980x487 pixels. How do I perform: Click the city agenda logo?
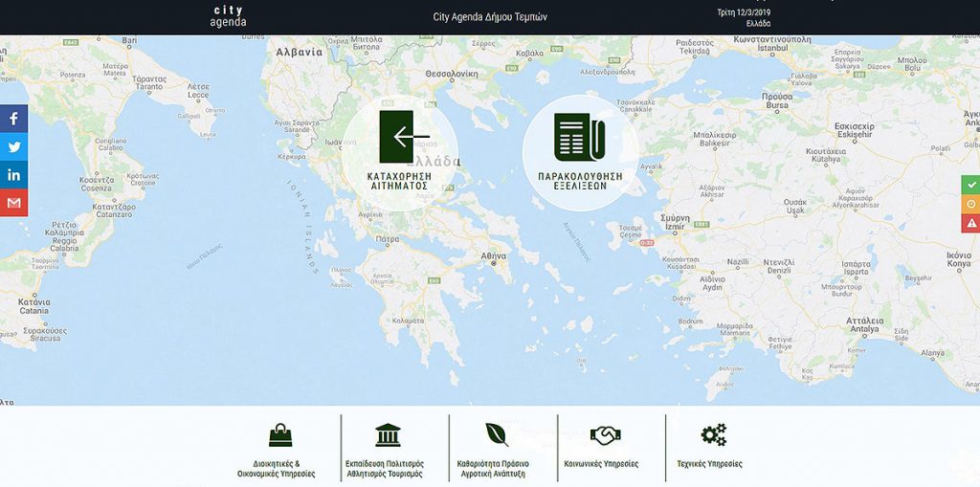[x=228, y=16]
